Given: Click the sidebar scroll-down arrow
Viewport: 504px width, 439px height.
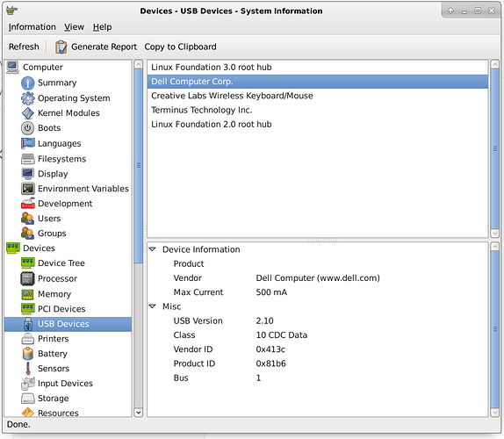Looking at the screenshot, I should click(x=139, y=412).
